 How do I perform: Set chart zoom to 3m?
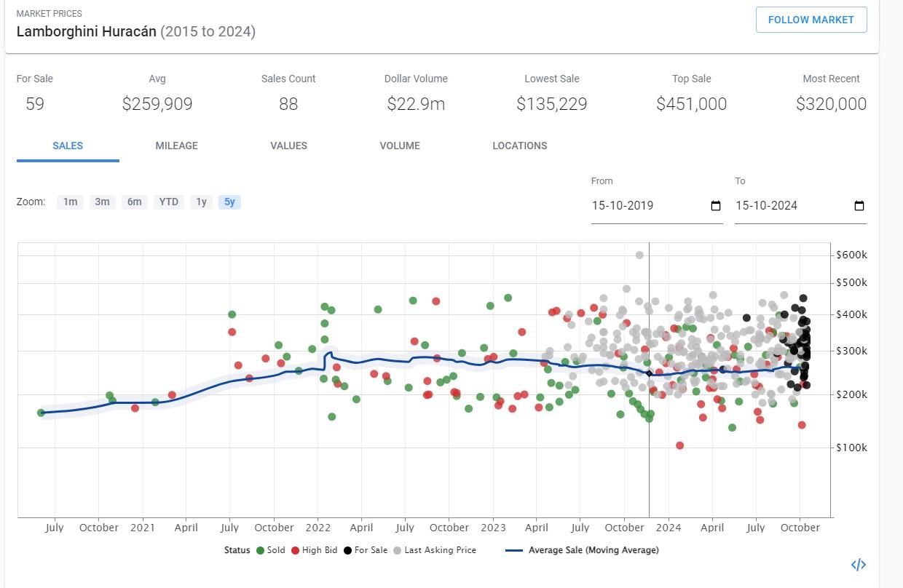102,202
